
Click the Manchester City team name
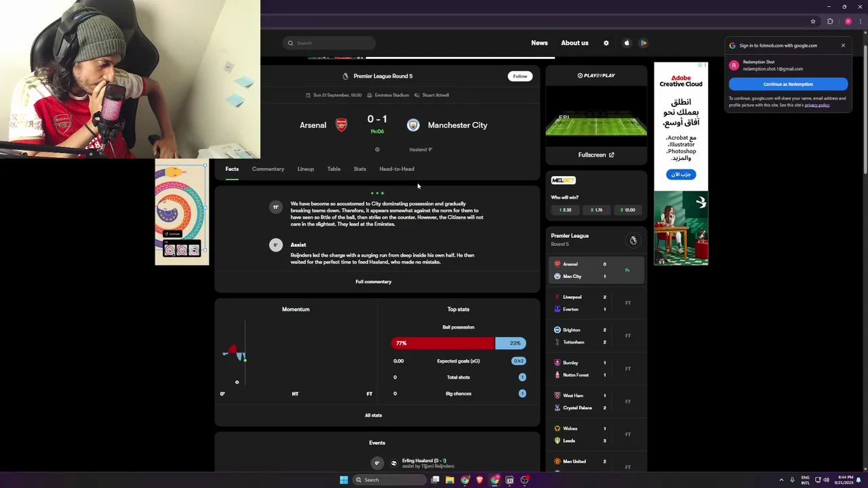coord(458,125)
